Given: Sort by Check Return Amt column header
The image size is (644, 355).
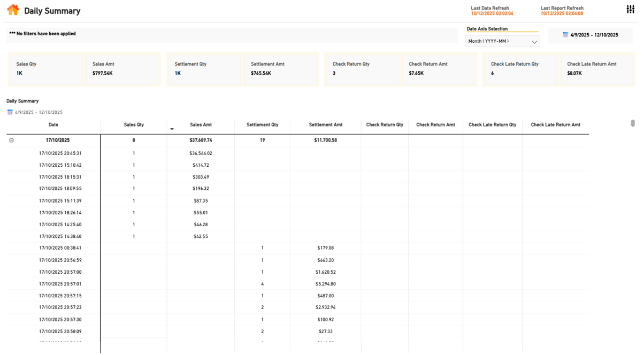Looking at the screenshot, I should pyautogui.click(x=435, y=125).
